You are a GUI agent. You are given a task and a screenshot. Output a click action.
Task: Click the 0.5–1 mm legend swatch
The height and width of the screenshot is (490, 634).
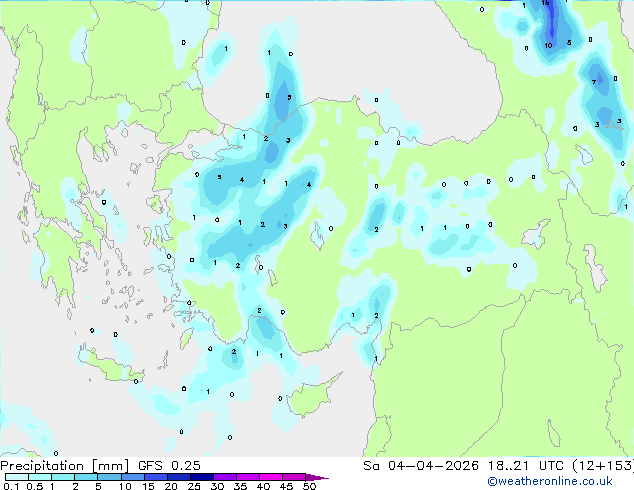[40, 477]
